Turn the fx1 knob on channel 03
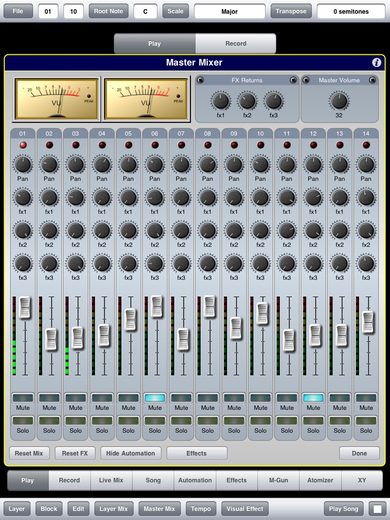 tap(76, 197)
